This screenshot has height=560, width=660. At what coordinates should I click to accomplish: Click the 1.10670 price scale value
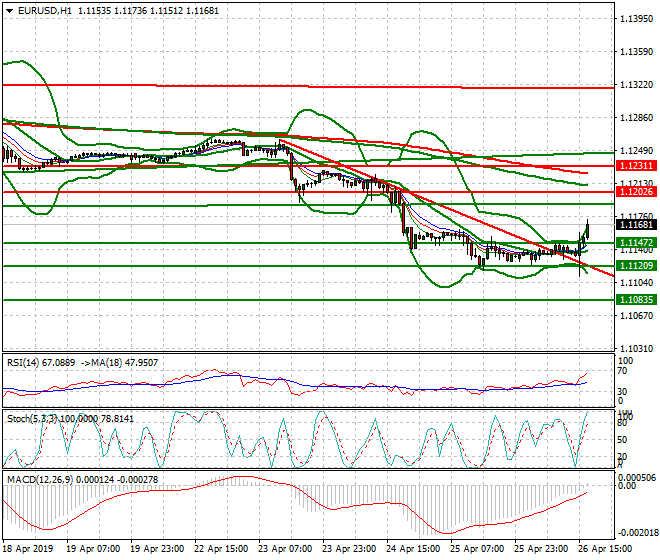pyautogui.click(x=637, y=315)
